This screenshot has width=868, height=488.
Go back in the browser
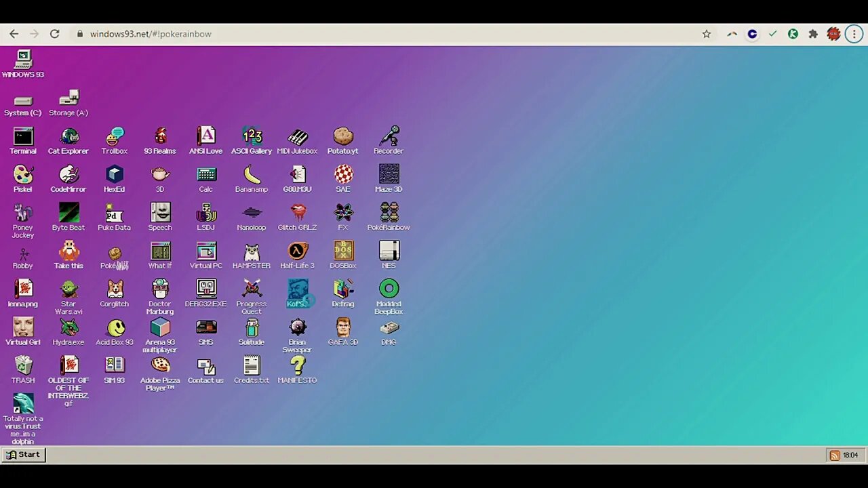(x=14, y=34)
